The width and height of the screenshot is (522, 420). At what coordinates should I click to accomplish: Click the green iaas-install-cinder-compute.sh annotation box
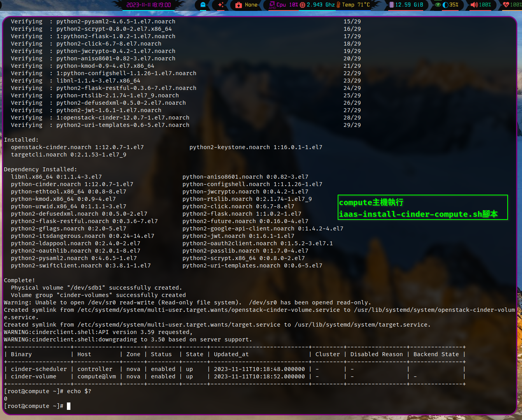[x=422, y=207]
